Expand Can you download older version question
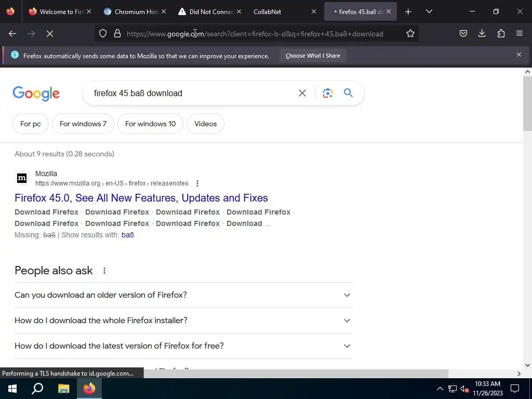This screenshot has width=532, height=399. 183,295
